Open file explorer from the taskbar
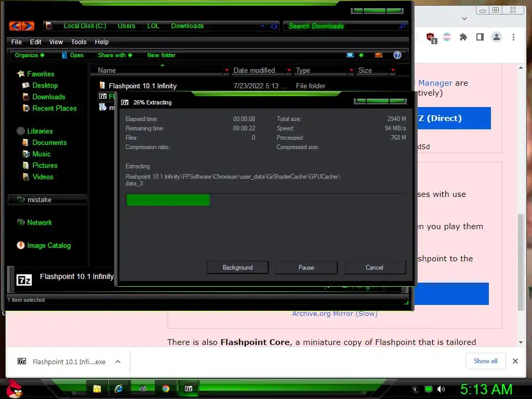The width and height of the screenshot is (532, 399). 97,389
